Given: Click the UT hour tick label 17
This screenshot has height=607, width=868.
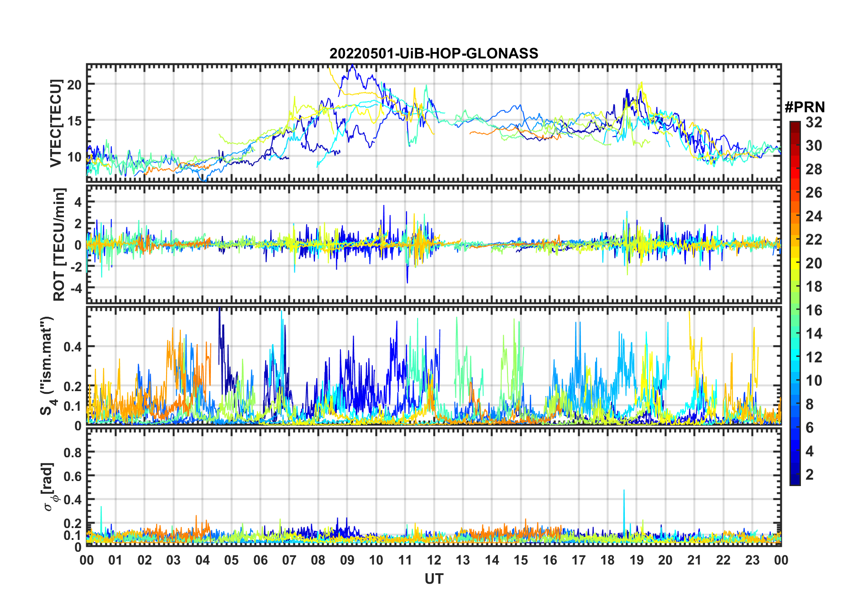Looking at the screenshot, I should point(579,560).
